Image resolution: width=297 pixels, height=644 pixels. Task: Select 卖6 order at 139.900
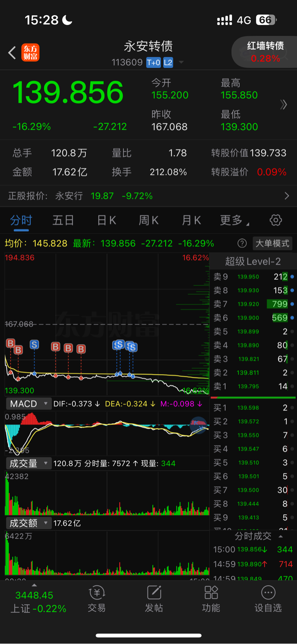[253, 318]
